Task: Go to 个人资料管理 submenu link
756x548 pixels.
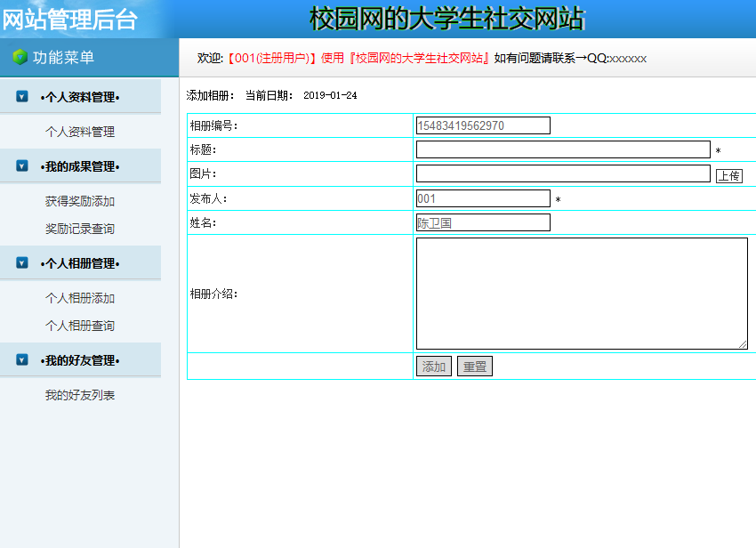Action: coord(80,132)
